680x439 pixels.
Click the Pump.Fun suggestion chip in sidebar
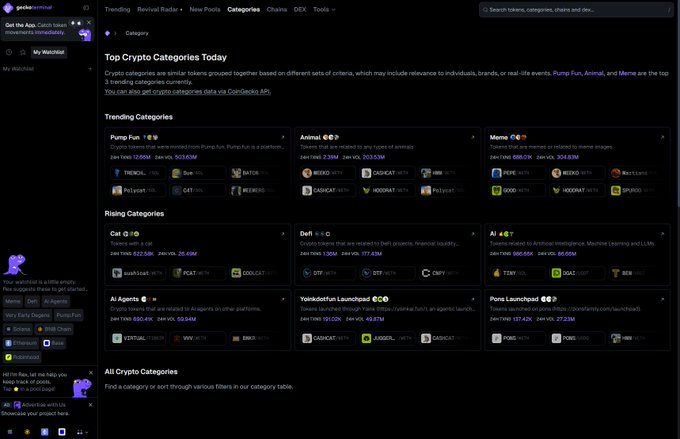(69, 315)
